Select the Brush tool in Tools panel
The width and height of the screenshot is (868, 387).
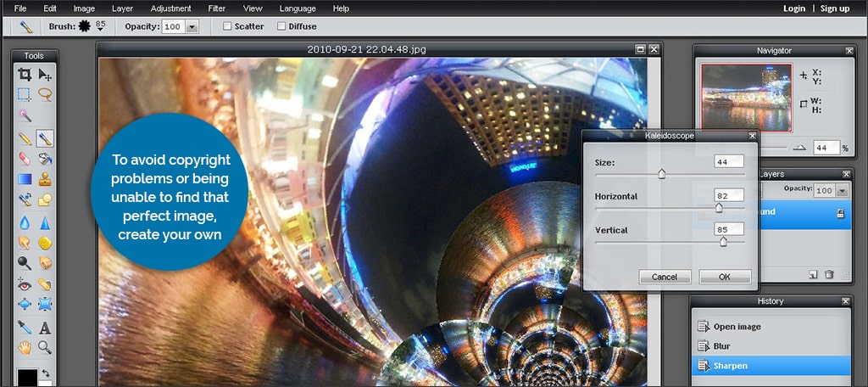[45, 138]
